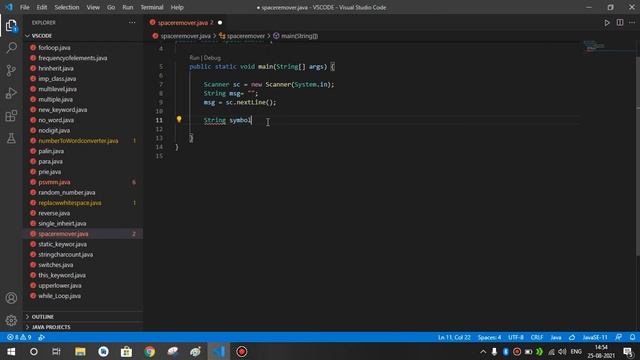
Task: Open the notifications bell in status bar
Action: click(x=632, y=337)
